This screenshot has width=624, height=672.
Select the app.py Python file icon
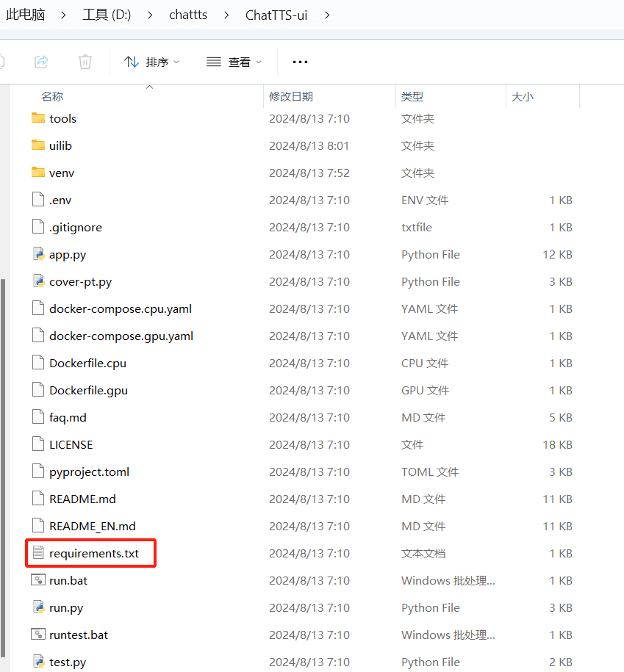tap(39, 253)
